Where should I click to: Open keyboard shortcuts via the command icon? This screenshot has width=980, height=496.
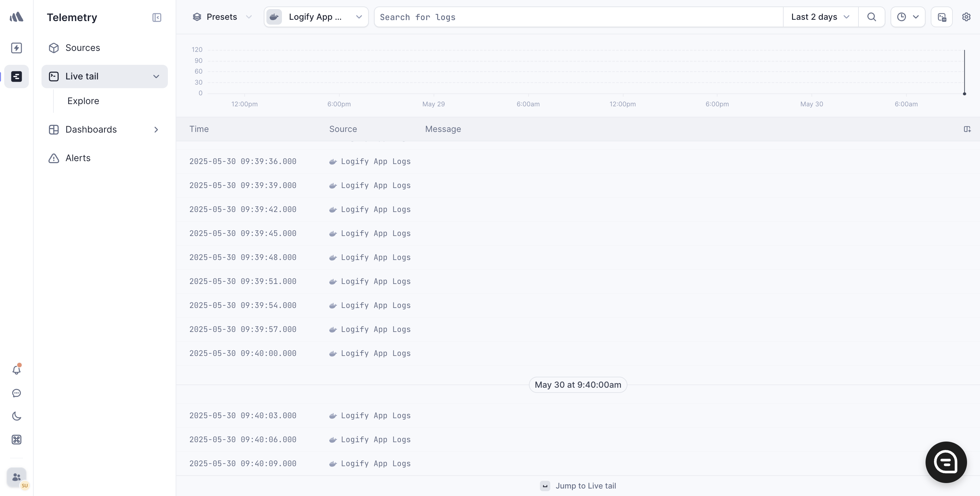[16, 440]
